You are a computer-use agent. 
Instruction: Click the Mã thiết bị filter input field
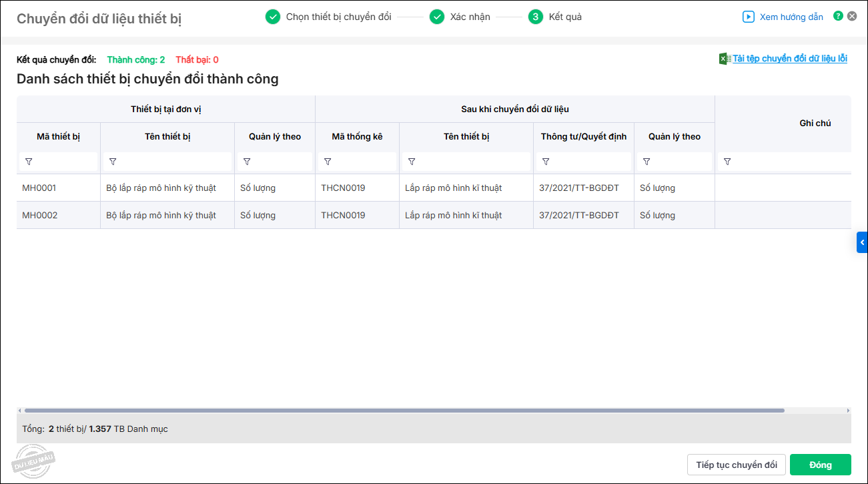[65, 162]
